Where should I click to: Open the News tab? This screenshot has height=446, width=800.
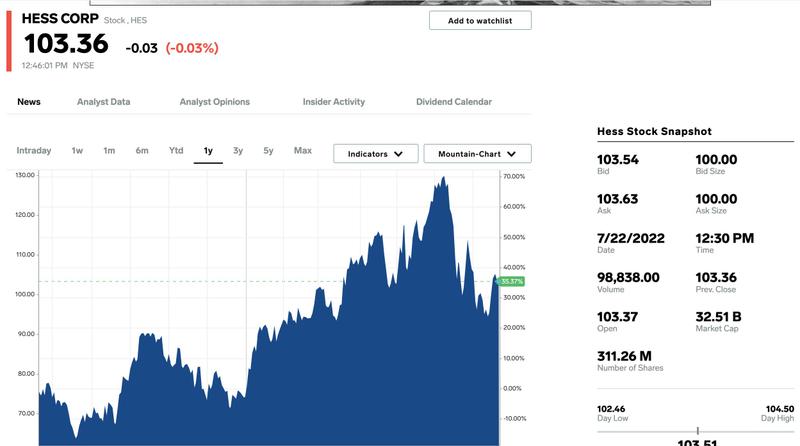[29, 102]
